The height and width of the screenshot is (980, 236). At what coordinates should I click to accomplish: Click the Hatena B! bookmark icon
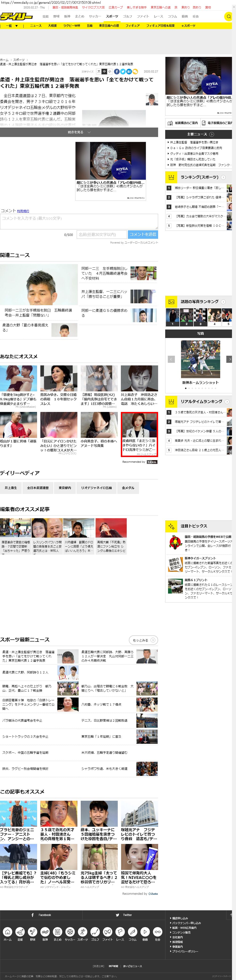point(129,72)
